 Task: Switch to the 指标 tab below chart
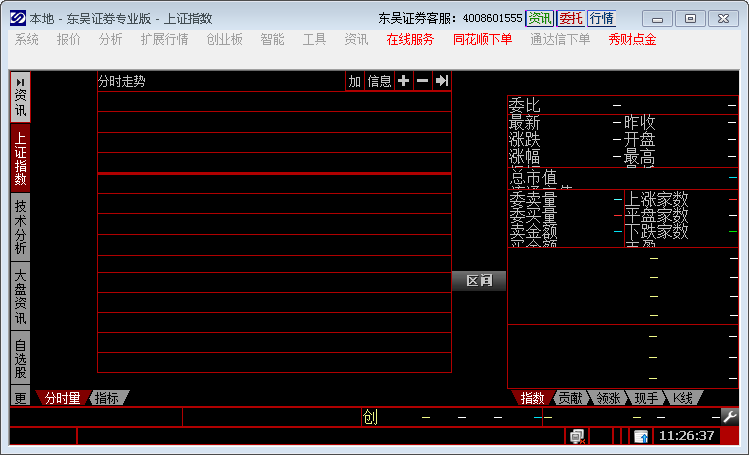[106, 398]
